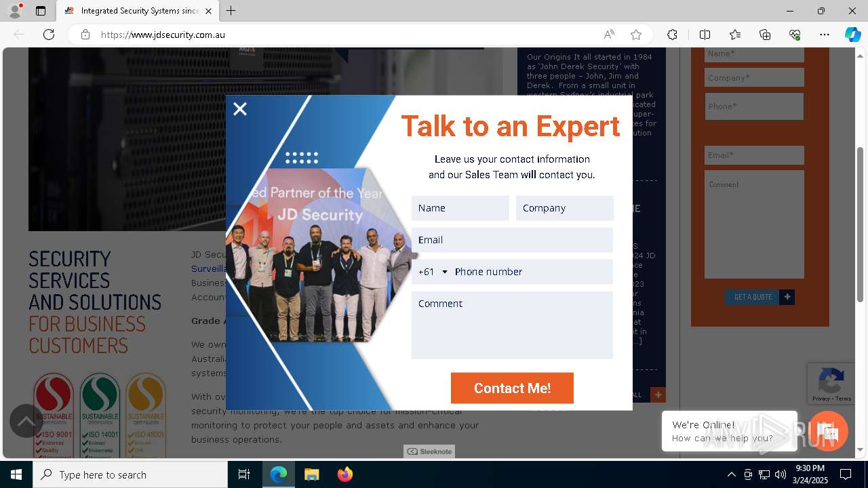Click the taskbar search box
The width and height of the screenshot is (868, 488).
click(x=130, y=474)
